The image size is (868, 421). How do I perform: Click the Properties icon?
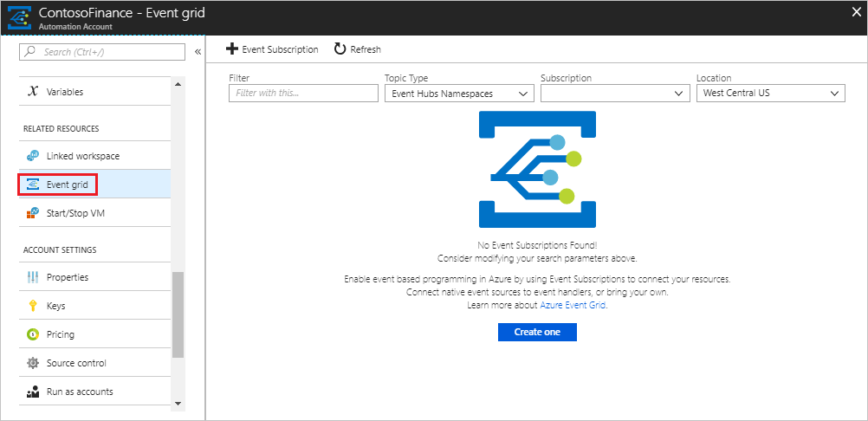click(33, 277)
